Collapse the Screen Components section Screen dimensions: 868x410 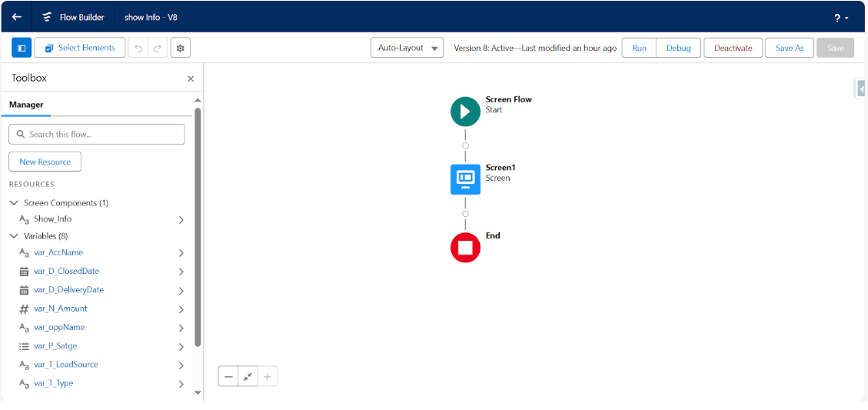point(15,203)
